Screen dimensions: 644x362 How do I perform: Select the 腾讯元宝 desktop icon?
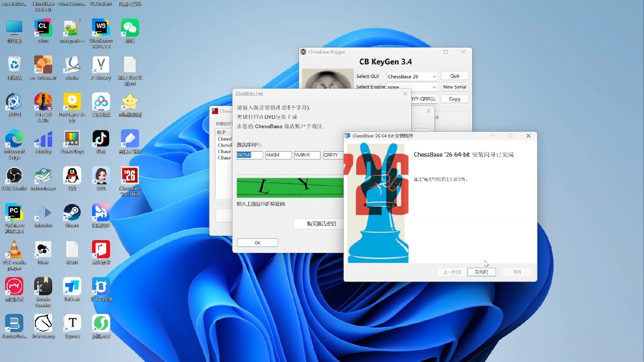click(101, 326)
